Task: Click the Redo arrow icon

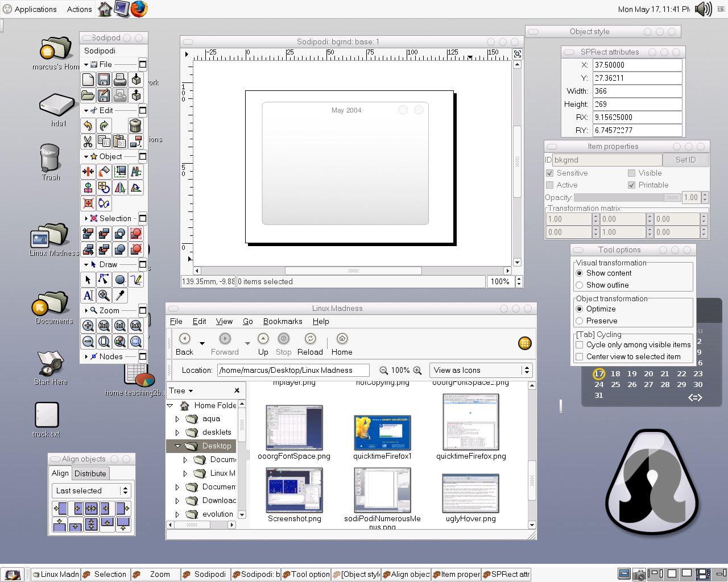Action: [104, 126]
